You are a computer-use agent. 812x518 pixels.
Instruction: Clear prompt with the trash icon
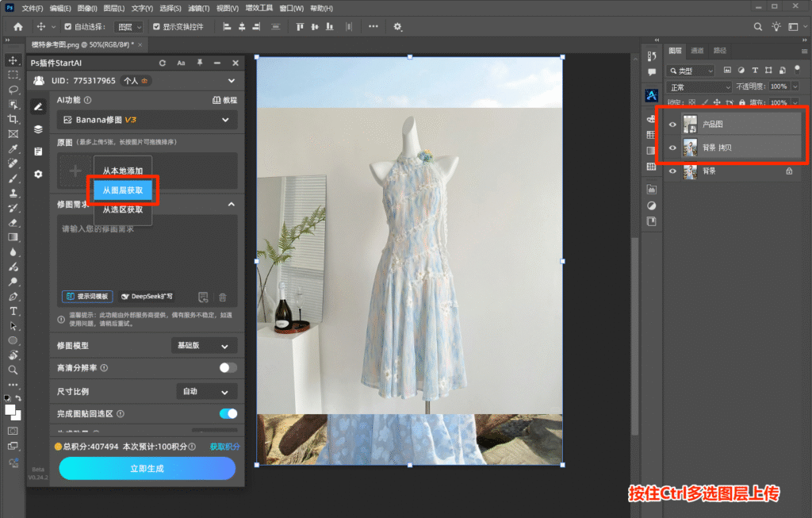click(x=223, y=297)
